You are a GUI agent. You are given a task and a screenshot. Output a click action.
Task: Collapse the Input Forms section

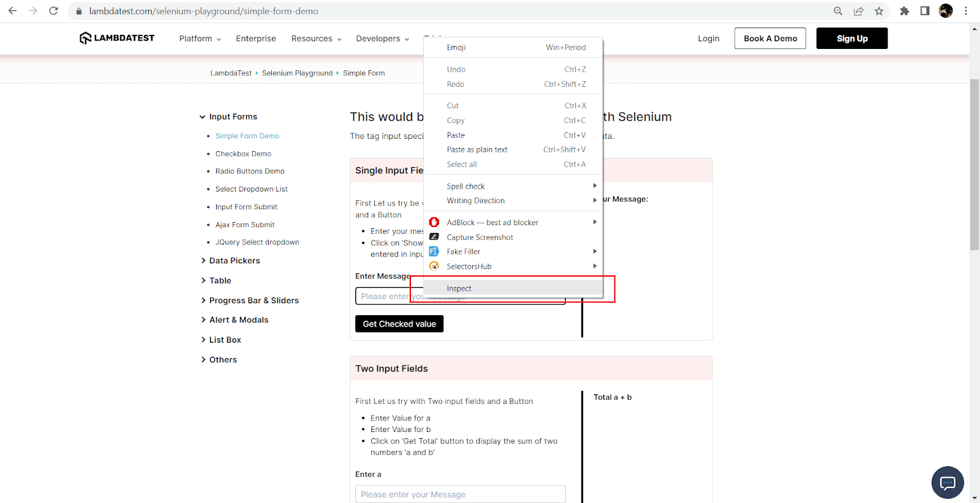tap(228, 117)
